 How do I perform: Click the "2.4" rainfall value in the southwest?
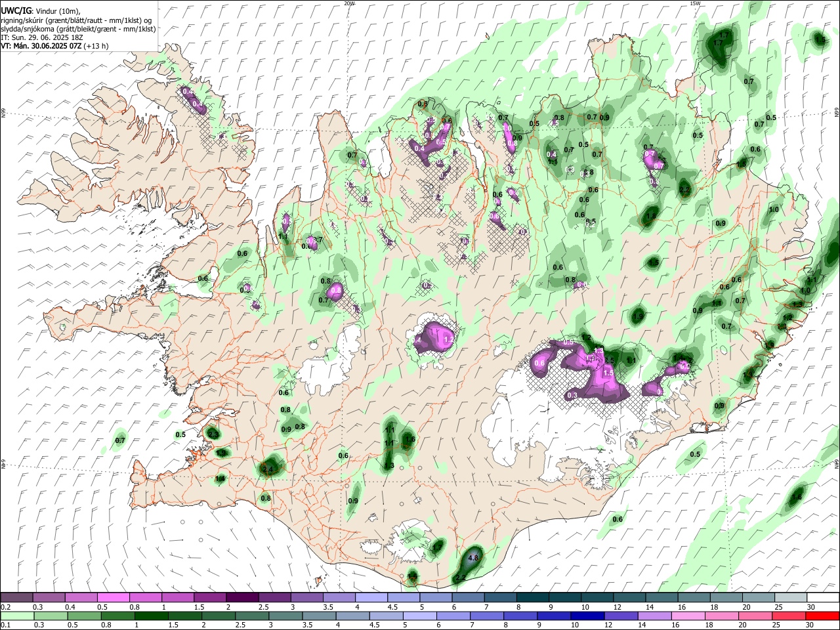click(x=267, y=470)
